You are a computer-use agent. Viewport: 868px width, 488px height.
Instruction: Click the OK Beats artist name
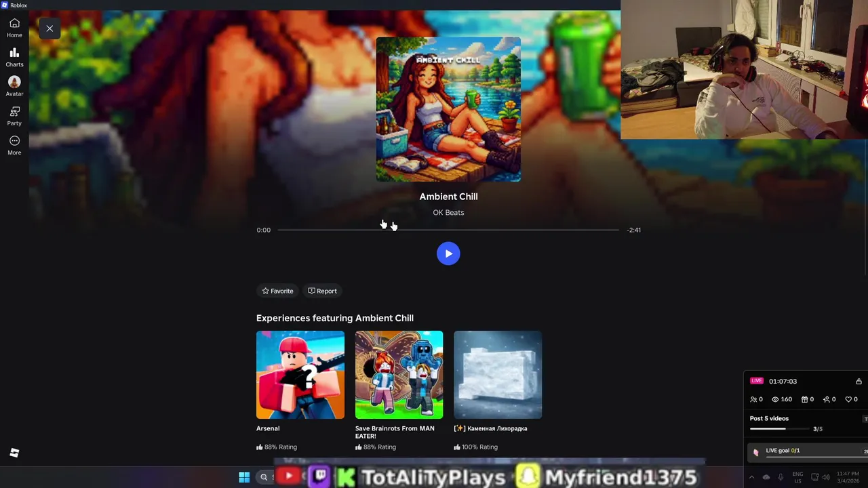pos(448,212)
